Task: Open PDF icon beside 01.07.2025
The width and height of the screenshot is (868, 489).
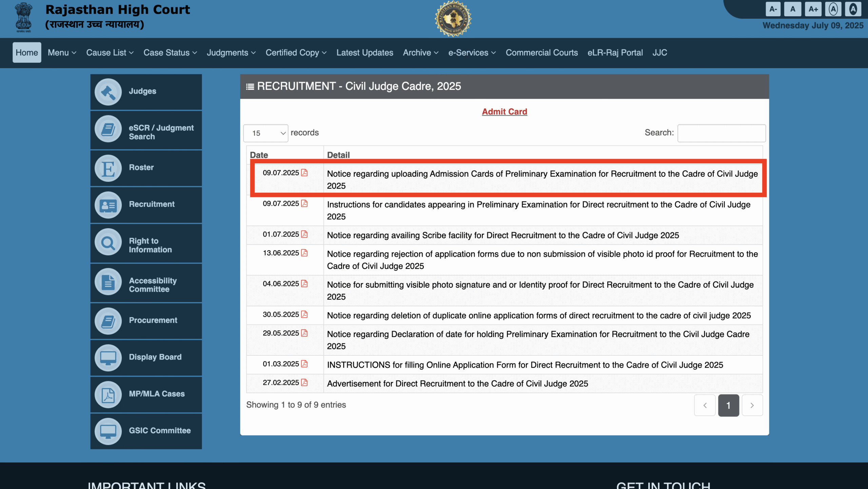Action: (x=304, y=234)
